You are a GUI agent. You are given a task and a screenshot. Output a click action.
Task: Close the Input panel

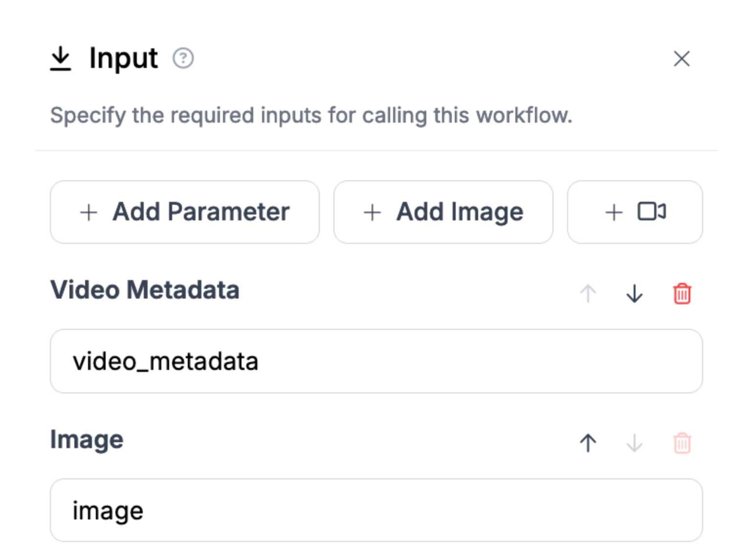[x=682, y=59]
